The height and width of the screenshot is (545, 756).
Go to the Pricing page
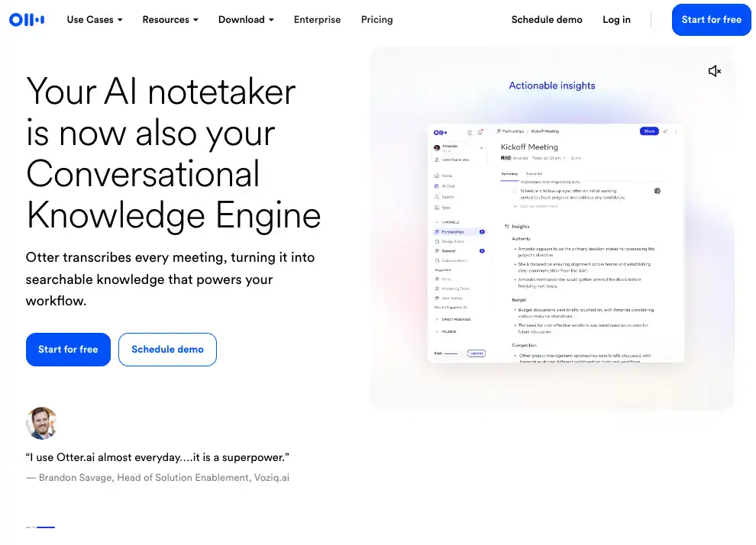377,20
